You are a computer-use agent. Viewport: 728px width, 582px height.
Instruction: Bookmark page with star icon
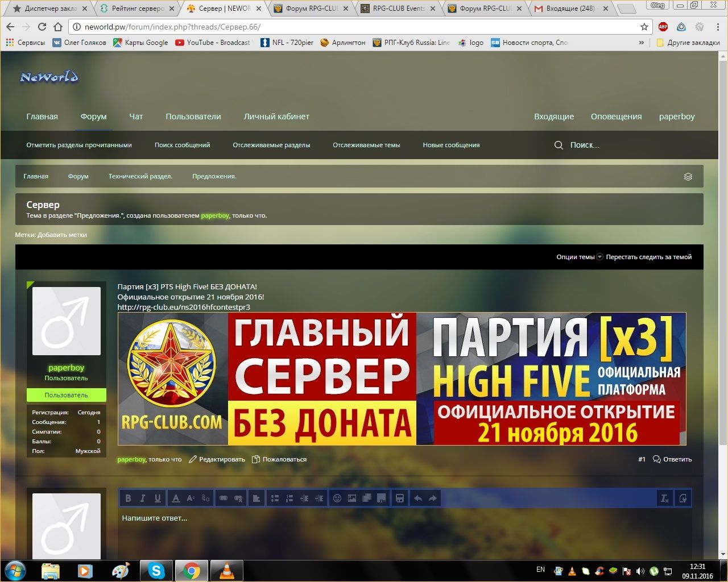click(x=644, y=27)
